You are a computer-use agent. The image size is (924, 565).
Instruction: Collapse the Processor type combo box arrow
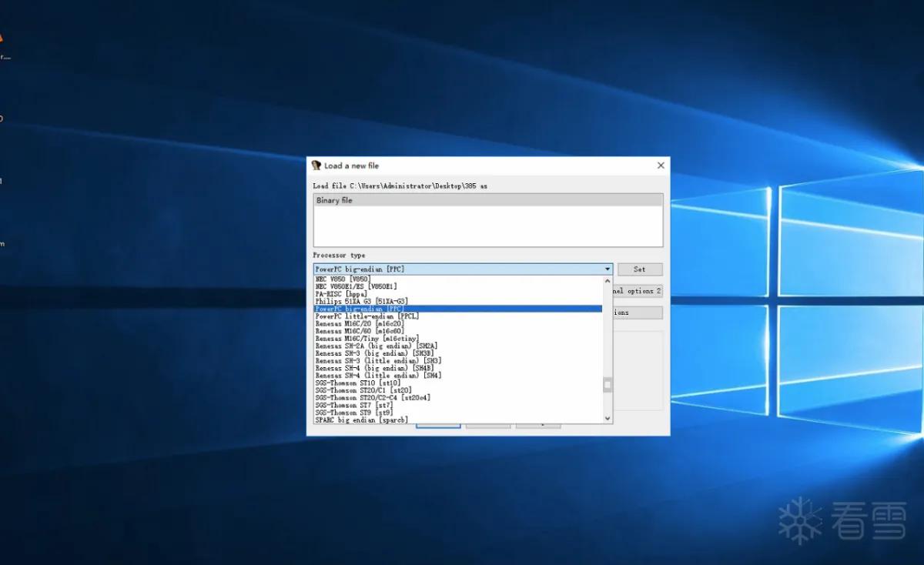tap(608, 269)
